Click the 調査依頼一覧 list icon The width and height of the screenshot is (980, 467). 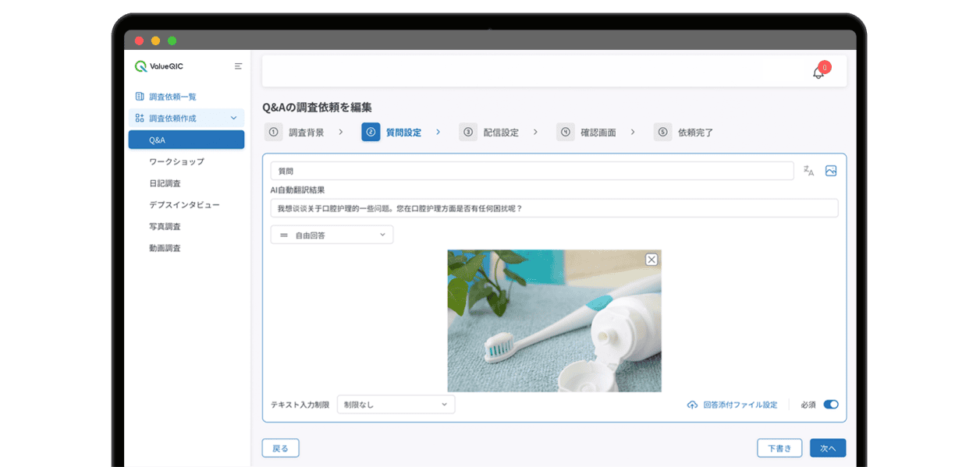[140, 97]
